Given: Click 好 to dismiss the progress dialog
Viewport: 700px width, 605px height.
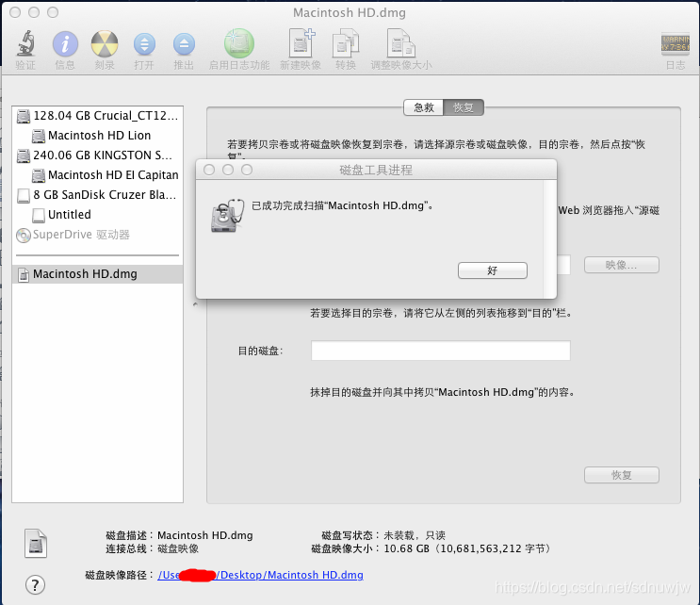Looking at the screenshot, I should (493, 270).
